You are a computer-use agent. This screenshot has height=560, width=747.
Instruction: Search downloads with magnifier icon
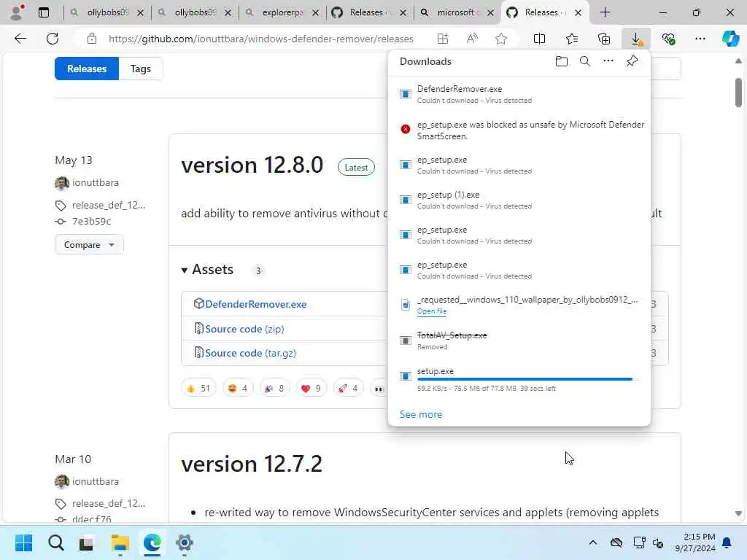click(x=584, y=61)
